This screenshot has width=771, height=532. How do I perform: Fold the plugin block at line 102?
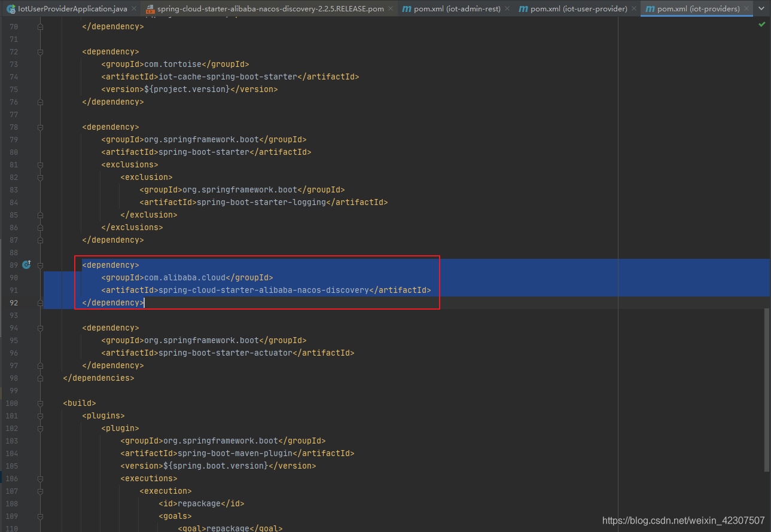tap(40, 429)
